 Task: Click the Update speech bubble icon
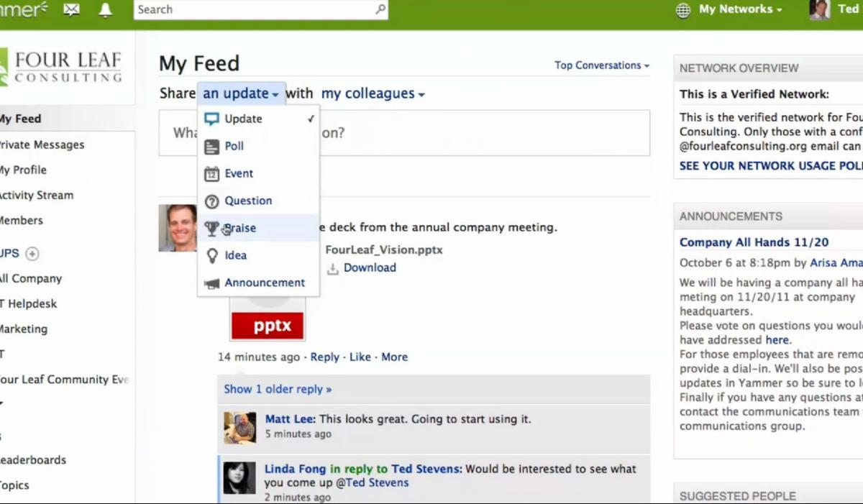tap(211, 119)
